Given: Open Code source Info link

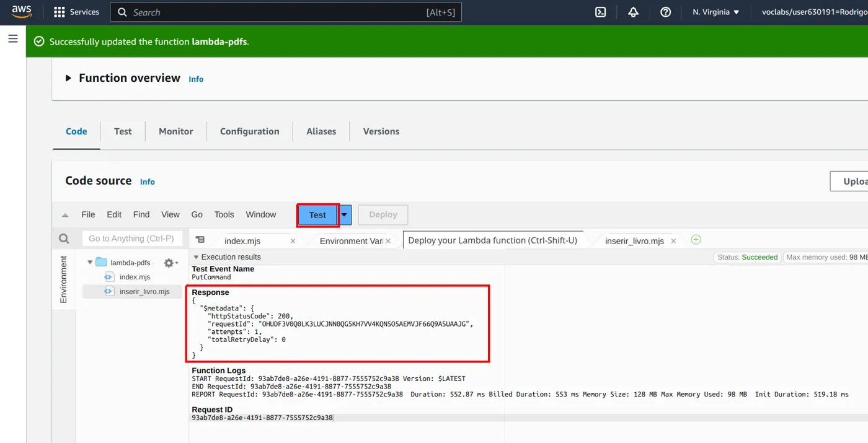Looking at the screenshot, I should (x=148, y=182).
